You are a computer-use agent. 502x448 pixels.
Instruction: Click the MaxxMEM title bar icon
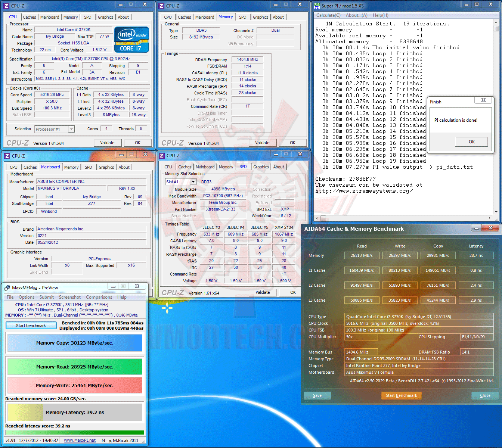click(7, 287)
